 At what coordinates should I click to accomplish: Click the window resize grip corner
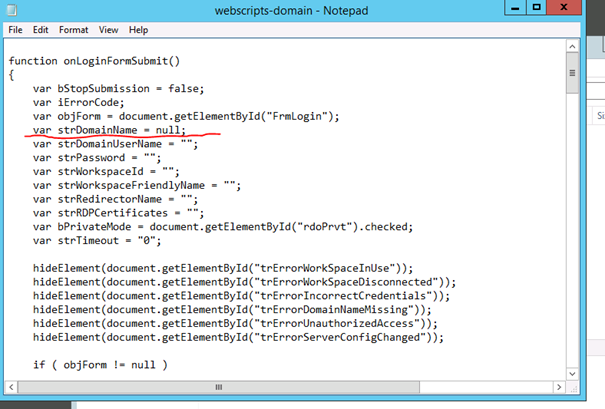click(x=573, y=388)
